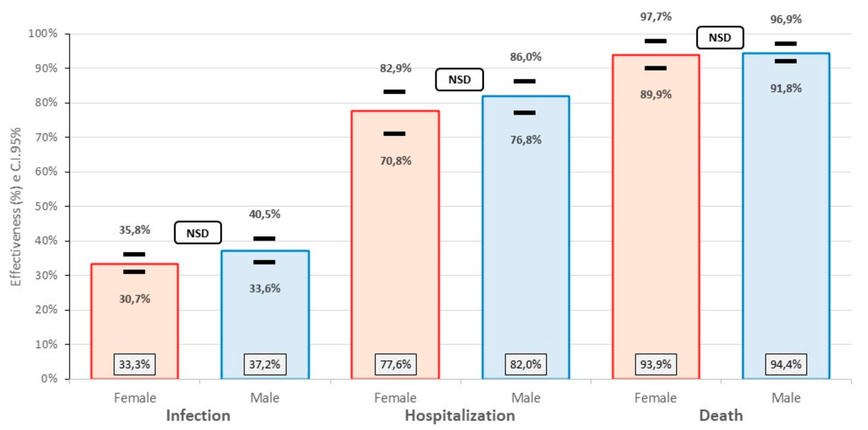Select the 33,3% value label box
The image size is (868, 430).
(x=134, y=364)
